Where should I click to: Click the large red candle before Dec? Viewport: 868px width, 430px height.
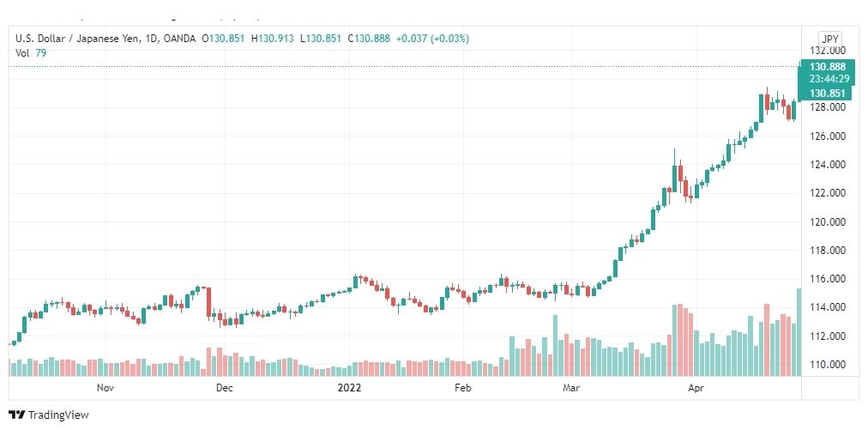pos(208,302)
